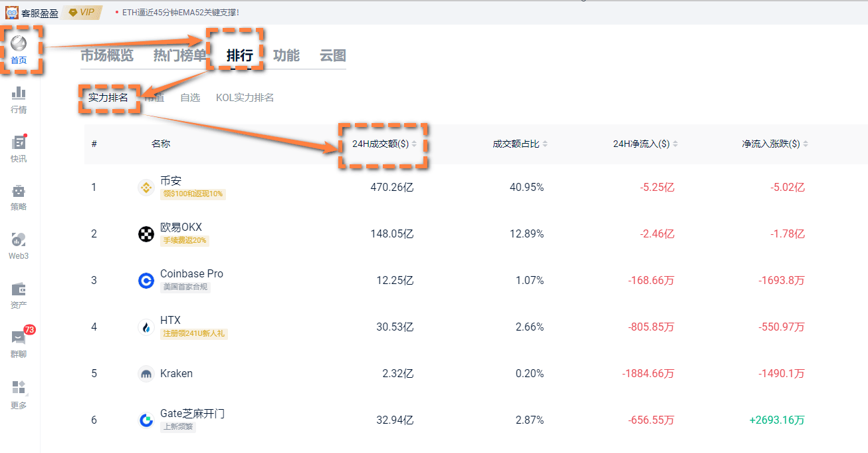Click the 470.26亿 volume value

coord(392,188)
